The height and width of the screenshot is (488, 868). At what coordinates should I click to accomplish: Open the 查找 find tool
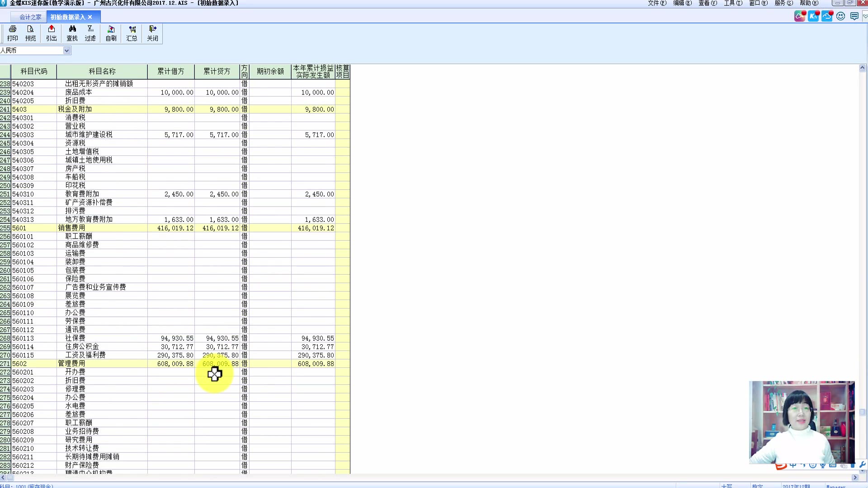click(72, 33)
